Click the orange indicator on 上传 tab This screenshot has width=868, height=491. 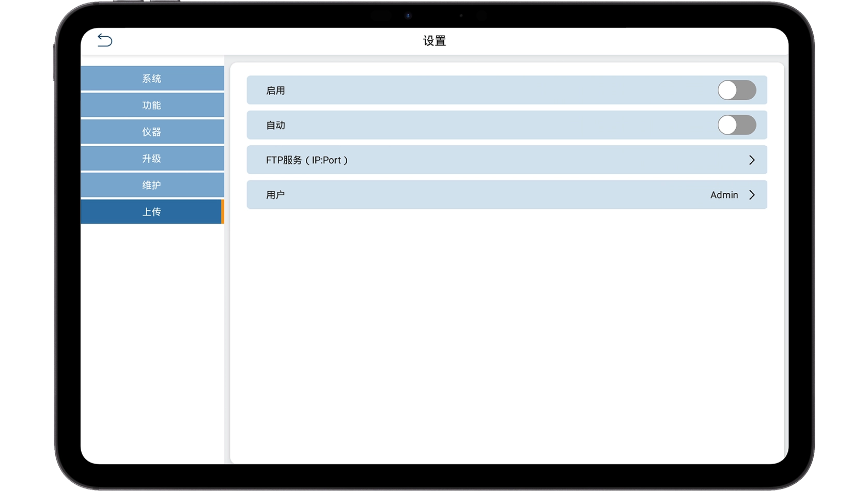223,212
